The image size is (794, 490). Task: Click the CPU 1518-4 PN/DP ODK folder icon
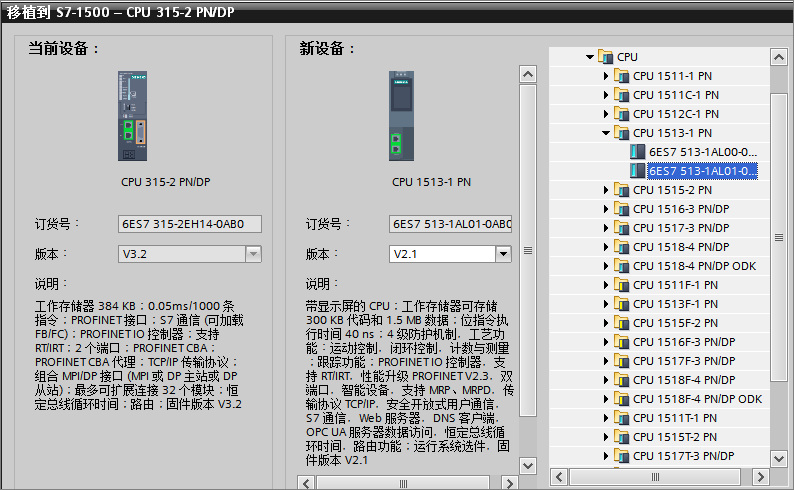click(x=621, y=266)
